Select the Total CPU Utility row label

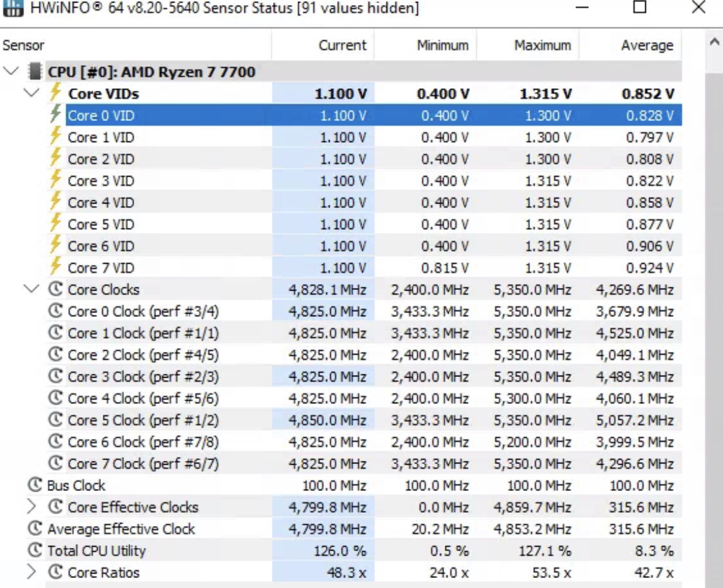[x=96, y=550]
